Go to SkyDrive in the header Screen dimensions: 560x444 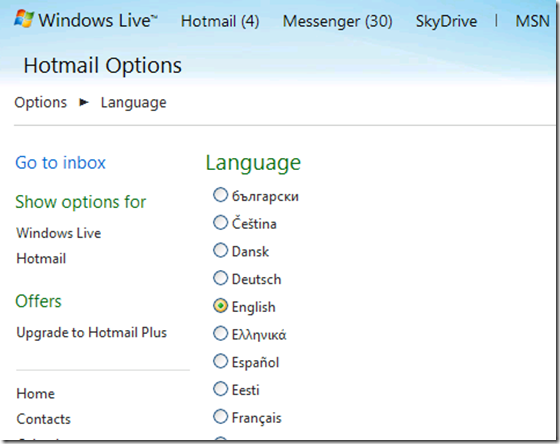[446, 21]
